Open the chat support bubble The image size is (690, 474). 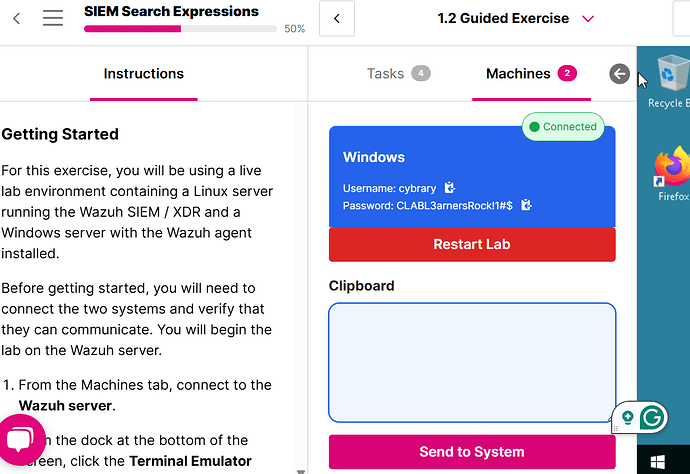pos(20,440)
